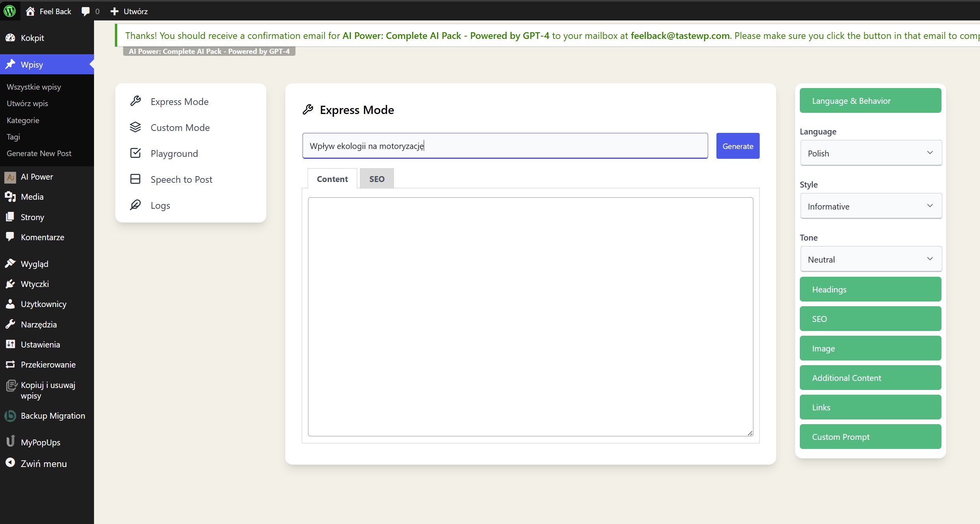The width and height of the screenshot is (980, 524).
Task: Open the Tone dropdown showing Neutral
Action: point(871,259)
